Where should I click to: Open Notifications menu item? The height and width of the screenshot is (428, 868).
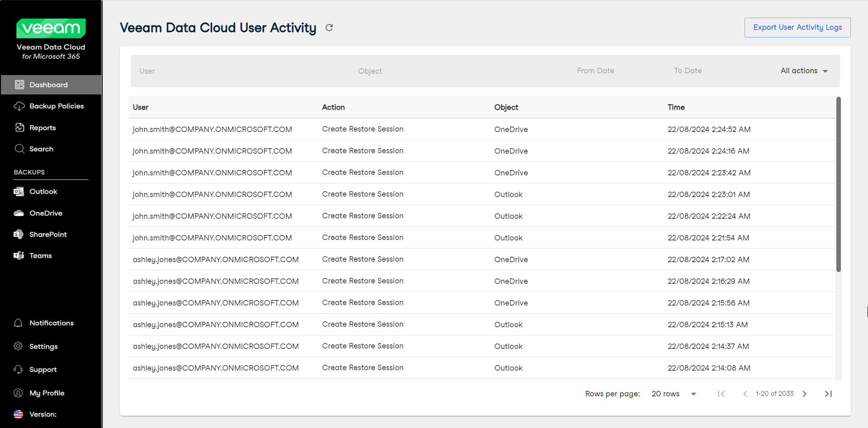tap(51, 323)
